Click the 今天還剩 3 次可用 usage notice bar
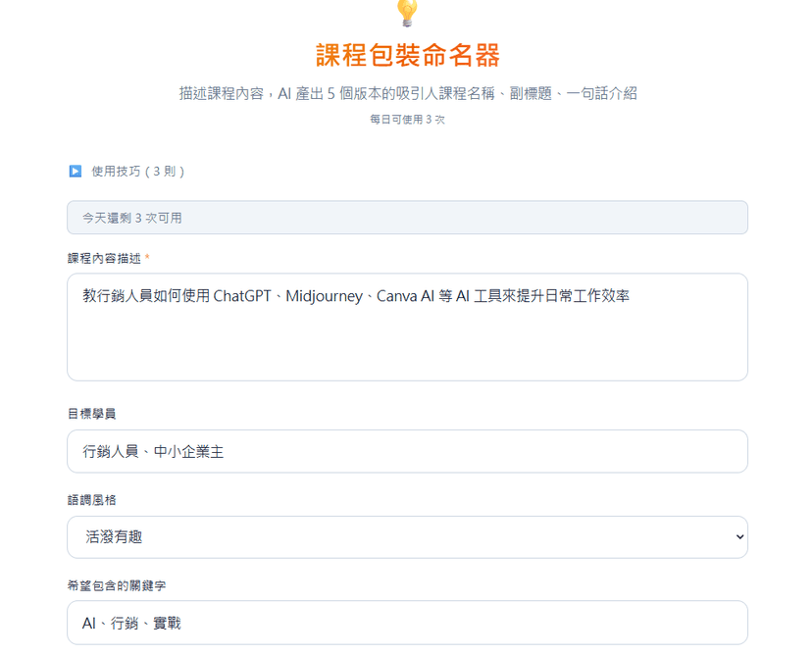The height and width of the screenshot is (655, 812). (x=407, y=218)
